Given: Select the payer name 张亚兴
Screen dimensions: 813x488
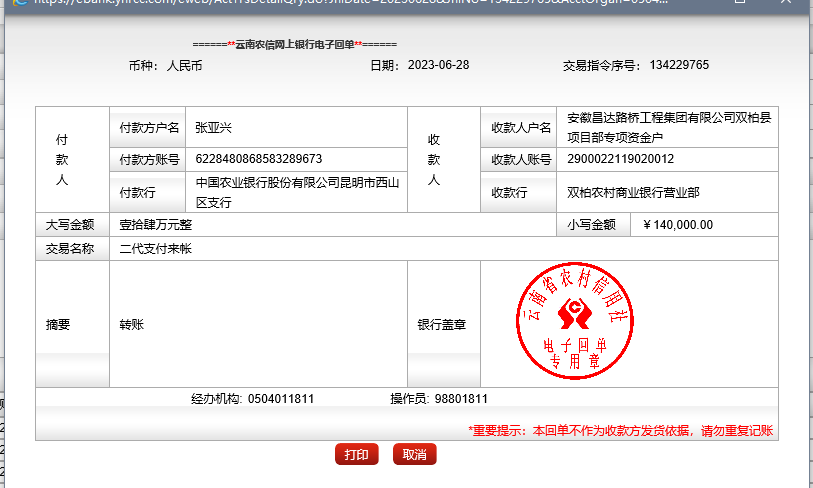Looking at the screenshot, I should point(213,128).
